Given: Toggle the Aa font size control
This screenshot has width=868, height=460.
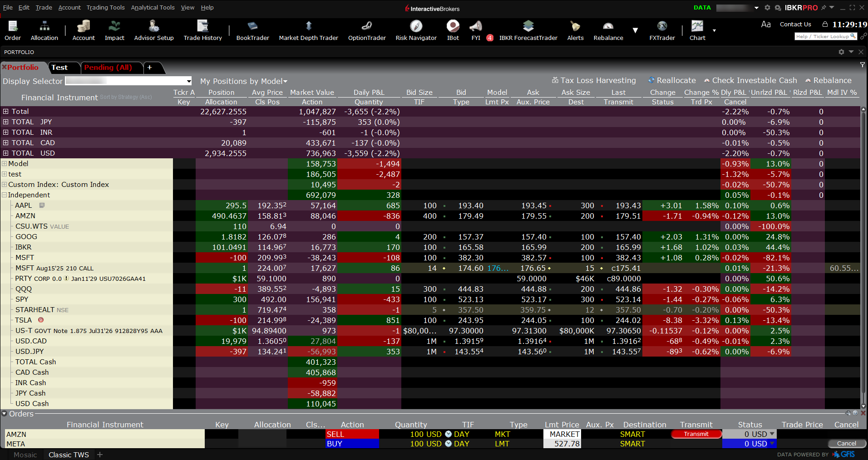Looking at the screenshot, I should [765, 24].
